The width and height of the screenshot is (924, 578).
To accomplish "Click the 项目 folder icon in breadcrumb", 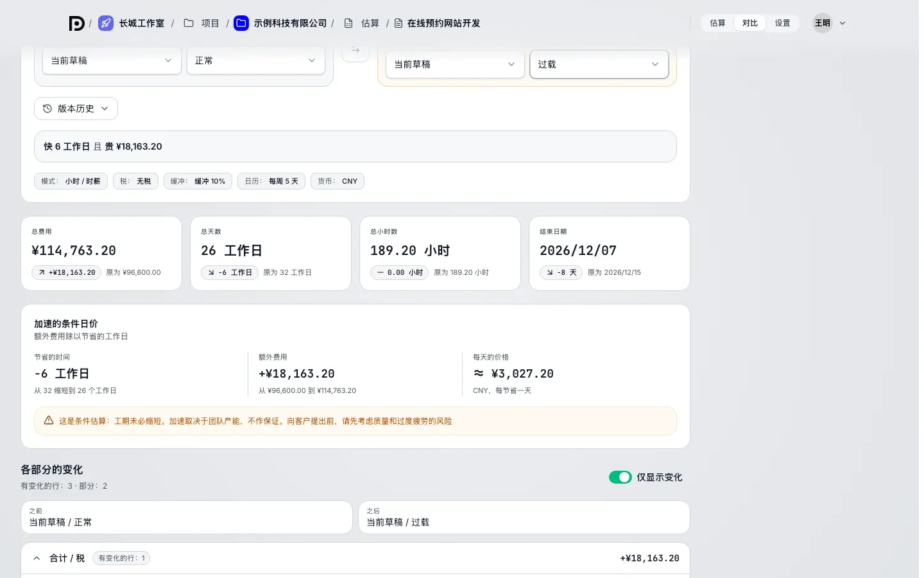I will 189,23.
